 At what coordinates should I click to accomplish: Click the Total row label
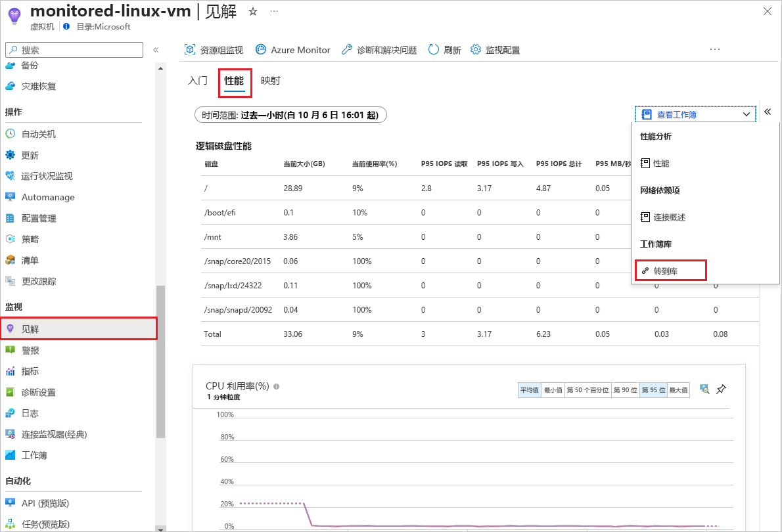point(212,334)
